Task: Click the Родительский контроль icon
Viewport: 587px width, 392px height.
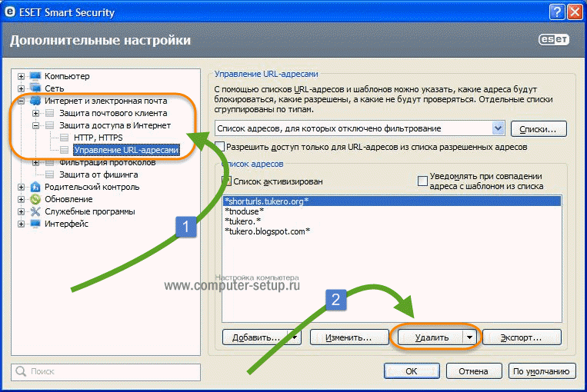Action: (x=35, y=187)
